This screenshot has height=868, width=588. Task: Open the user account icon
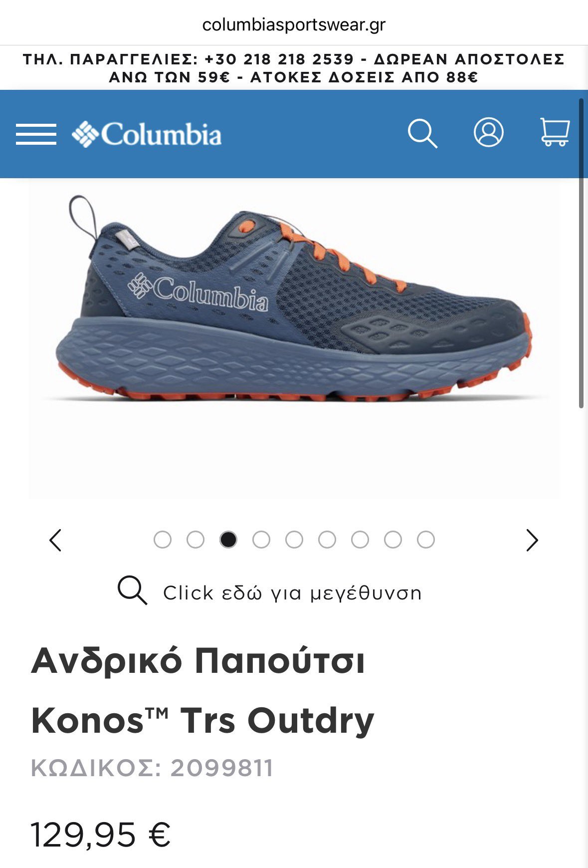tap(488, 132)
